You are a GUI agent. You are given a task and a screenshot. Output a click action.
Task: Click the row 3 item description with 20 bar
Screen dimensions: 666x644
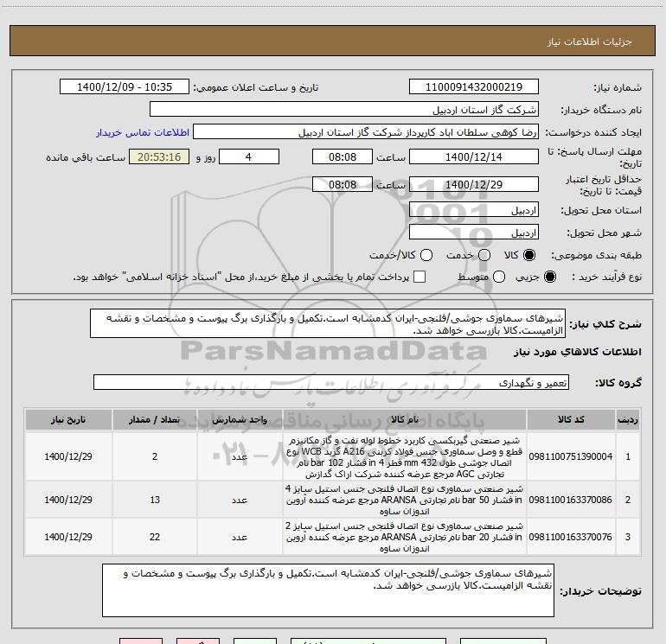(x=405, y=537)
